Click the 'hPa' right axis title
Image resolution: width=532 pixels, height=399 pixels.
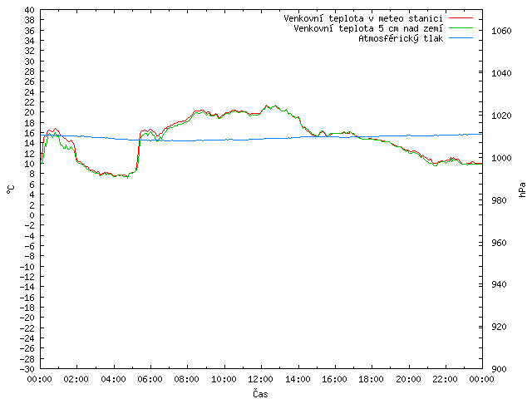pos(522,190)
